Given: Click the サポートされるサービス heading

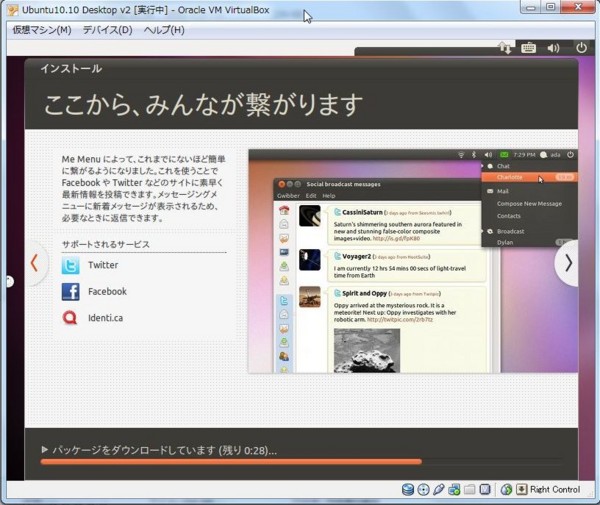Looking at the screenshot, I should [x=106, y=244].
